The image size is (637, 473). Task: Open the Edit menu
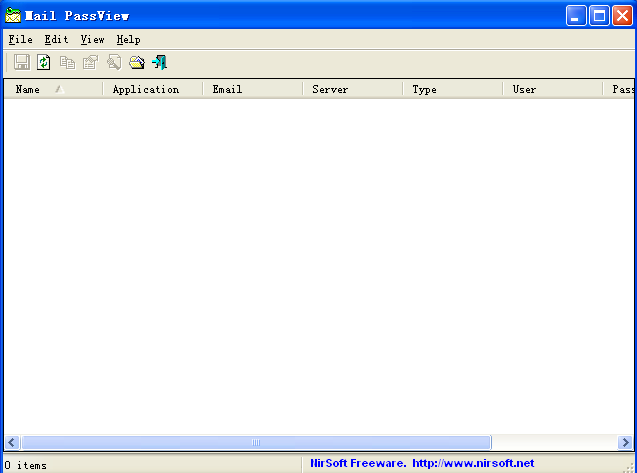[x=56, y=39]
